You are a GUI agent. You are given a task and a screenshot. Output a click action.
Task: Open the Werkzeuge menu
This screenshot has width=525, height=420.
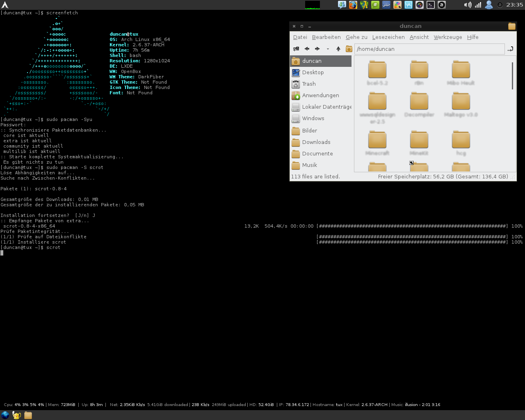coord(447,37)
